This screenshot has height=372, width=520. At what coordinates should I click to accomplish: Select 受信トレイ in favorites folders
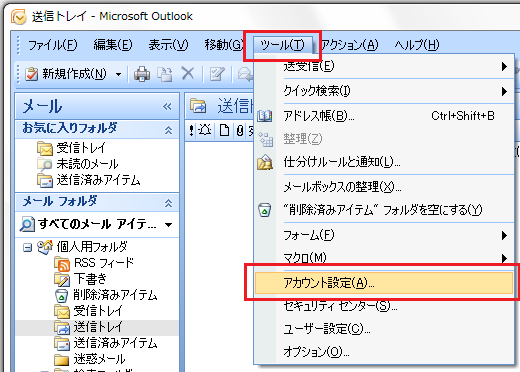tap(81, 148)
